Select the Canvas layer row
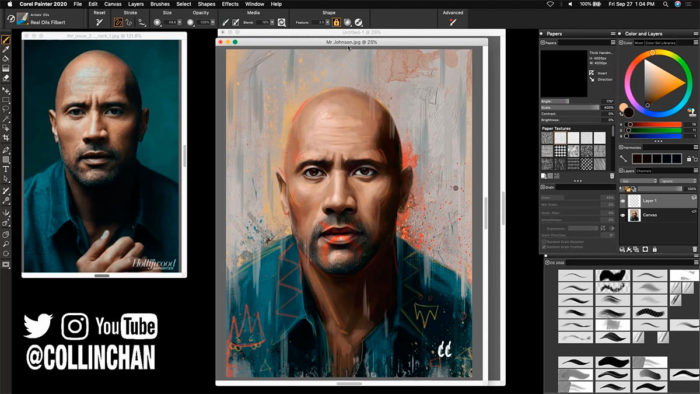 [x=658, y=216]
